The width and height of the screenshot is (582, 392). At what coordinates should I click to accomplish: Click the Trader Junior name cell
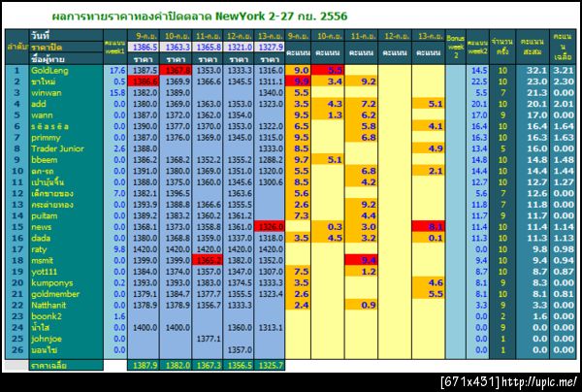point(66,148)
